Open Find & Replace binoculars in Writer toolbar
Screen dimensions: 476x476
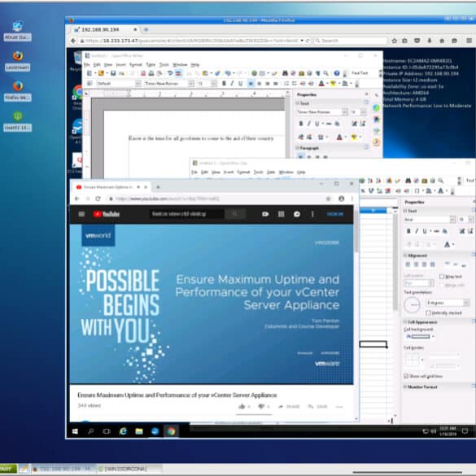(x=285, y=73)
